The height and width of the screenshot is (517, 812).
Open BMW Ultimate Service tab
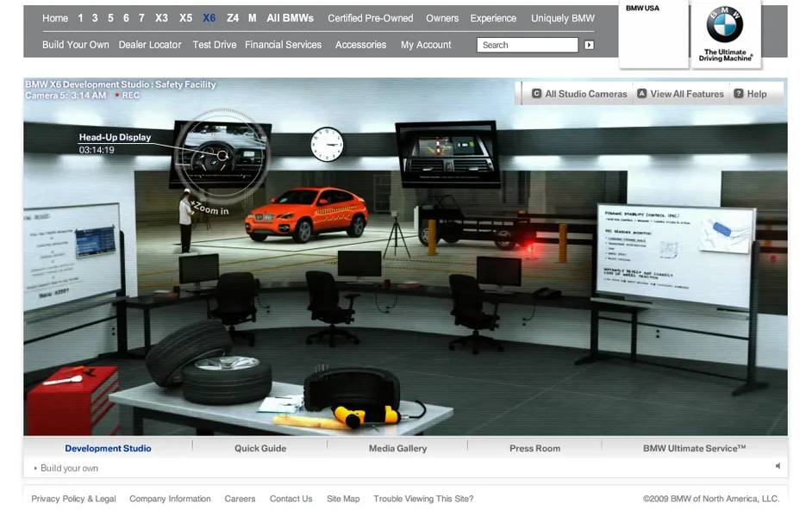point(694,449)
